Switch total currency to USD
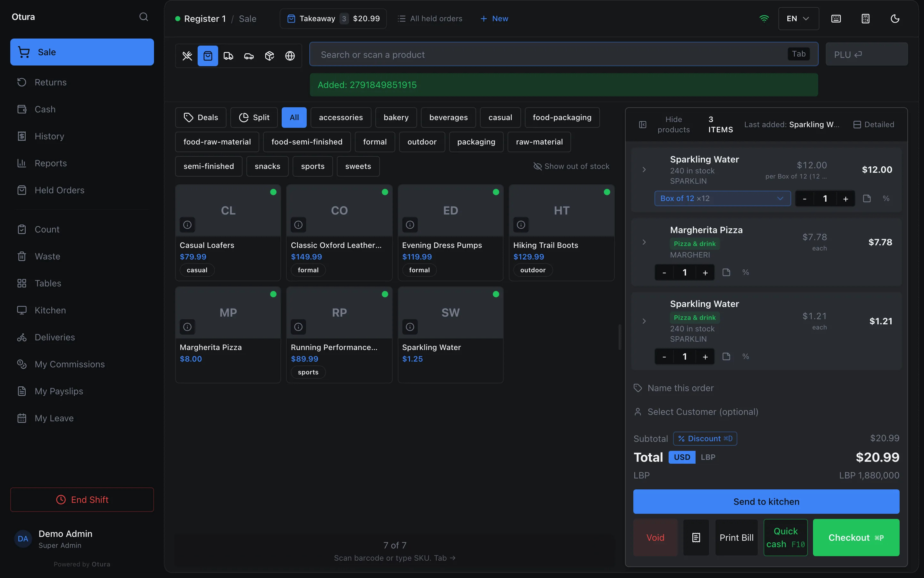This screenshot has width=924, height=578. (x=682, y=457)
